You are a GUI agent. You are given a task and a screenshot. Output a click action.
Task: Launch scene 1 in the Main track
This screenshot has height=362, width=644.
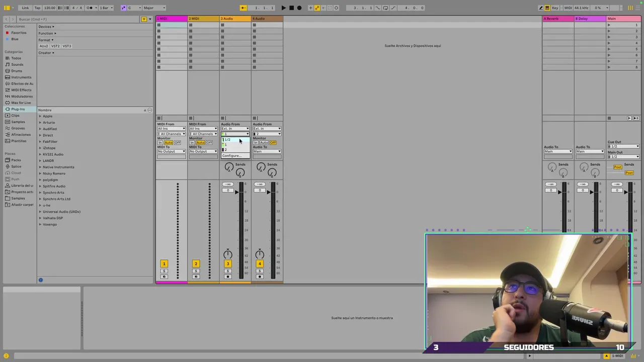(609, 25)
